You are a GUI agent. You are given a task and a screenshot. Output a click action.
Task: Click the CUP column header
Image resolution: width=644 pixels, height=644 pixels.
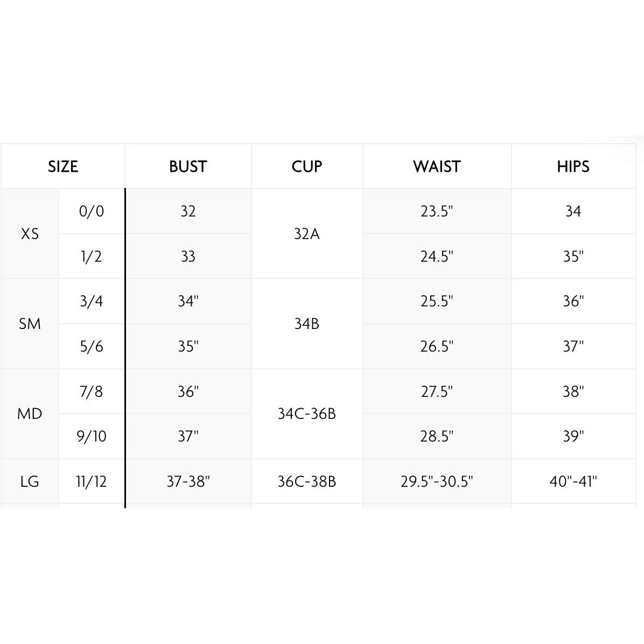(307, 166)
